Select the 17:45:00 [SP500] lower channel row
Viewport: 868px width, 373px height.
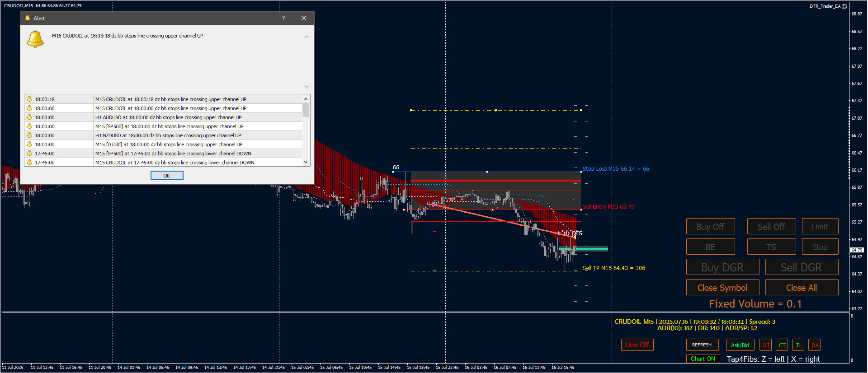[163, 154]
